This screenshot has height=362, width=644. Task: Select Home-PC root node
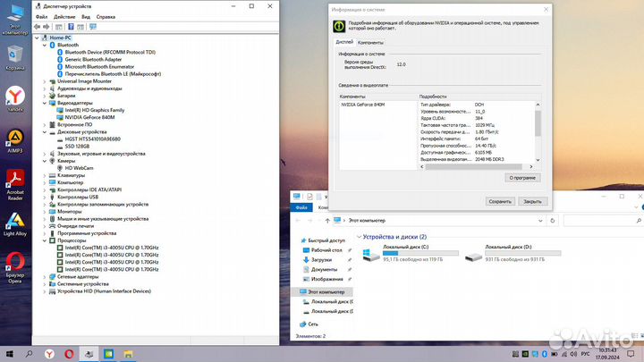(61, 38)
